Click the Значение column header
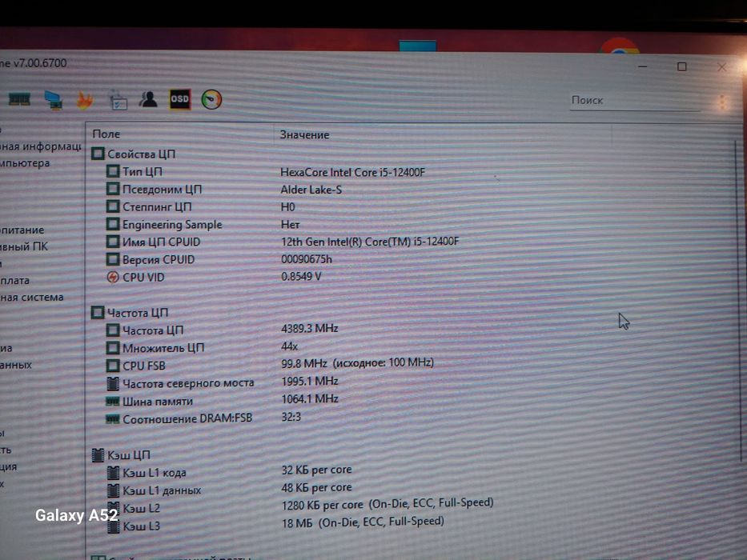Screen dimensions: 747x560 304,134
